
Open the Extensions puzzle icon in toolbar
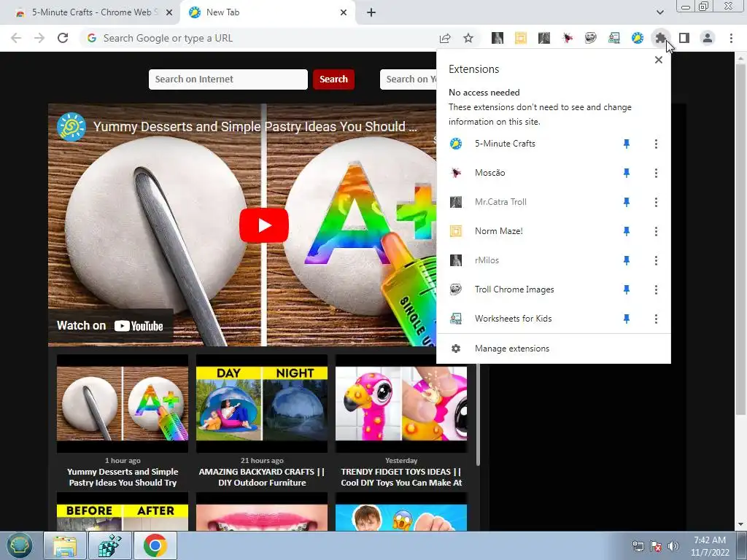pos(660,38)
